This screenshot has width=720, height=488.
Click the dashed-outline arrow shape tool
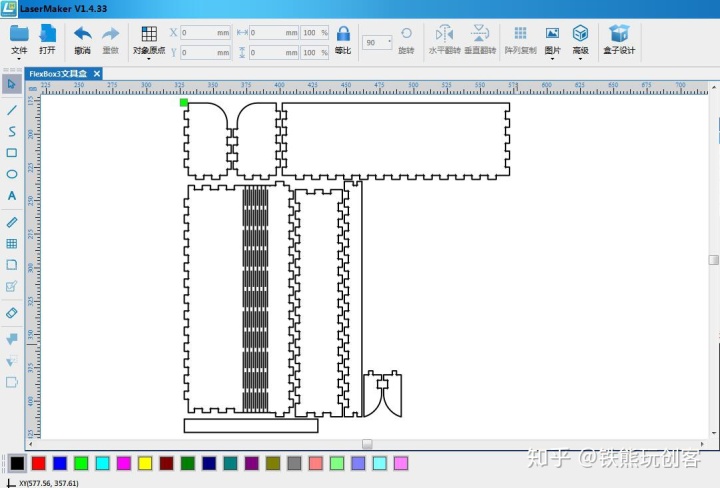click(12, 361)
